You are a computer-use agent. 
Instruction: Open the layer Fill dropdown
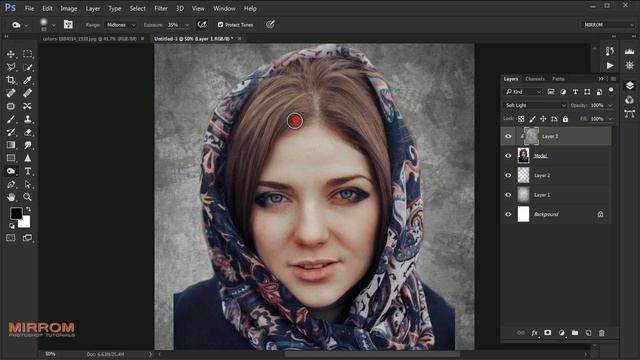click(610, 119)
